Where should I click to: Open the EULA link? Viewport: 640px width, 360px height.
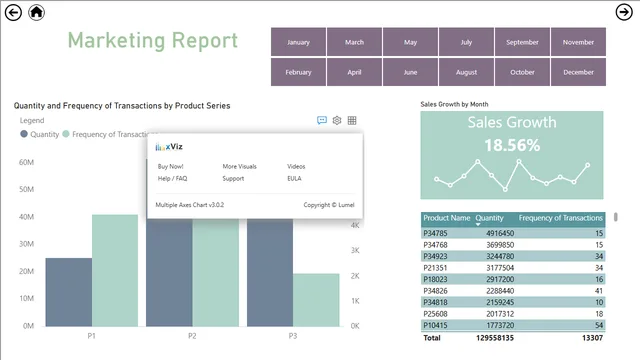click(294, 178)
